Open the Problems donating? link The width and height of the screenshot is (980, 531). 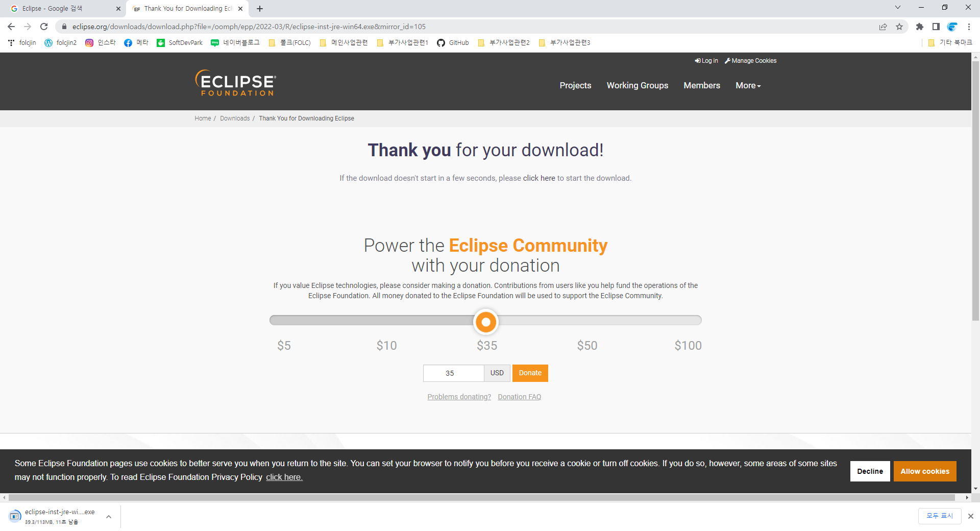pyautogui.click(x=459, y=397)
